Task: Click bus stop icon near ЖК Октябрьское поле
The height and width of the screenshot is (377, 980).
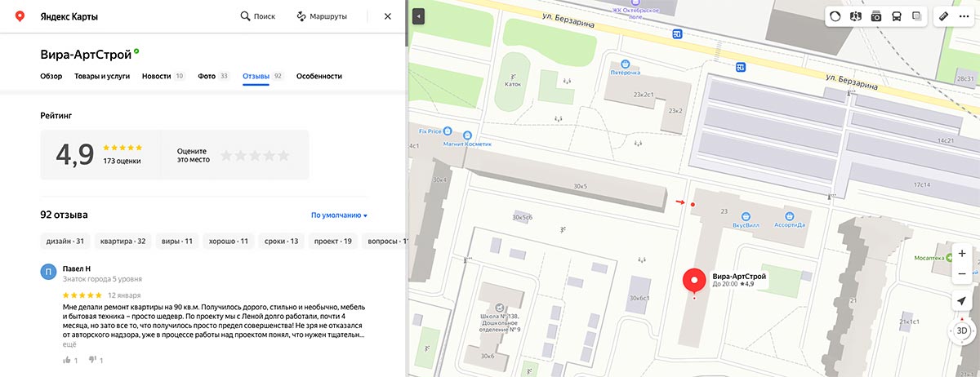Action: (x=677, y=33)
